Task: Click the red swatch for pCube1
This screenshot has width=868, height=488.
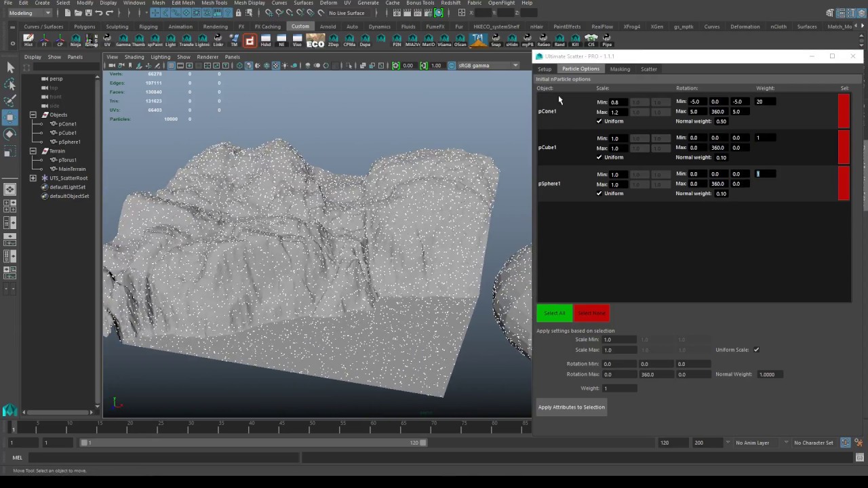Action: (844, 147)
